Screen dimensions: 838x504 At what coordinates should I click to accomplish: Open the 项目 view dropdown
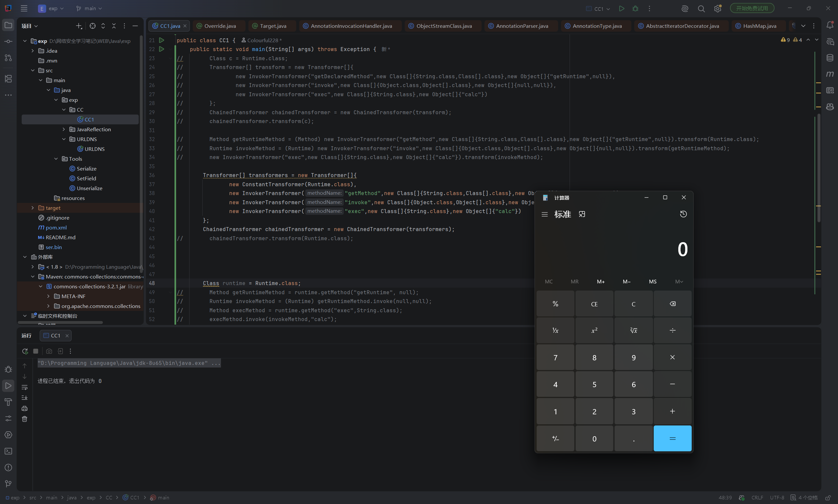[x=29, y=26]
